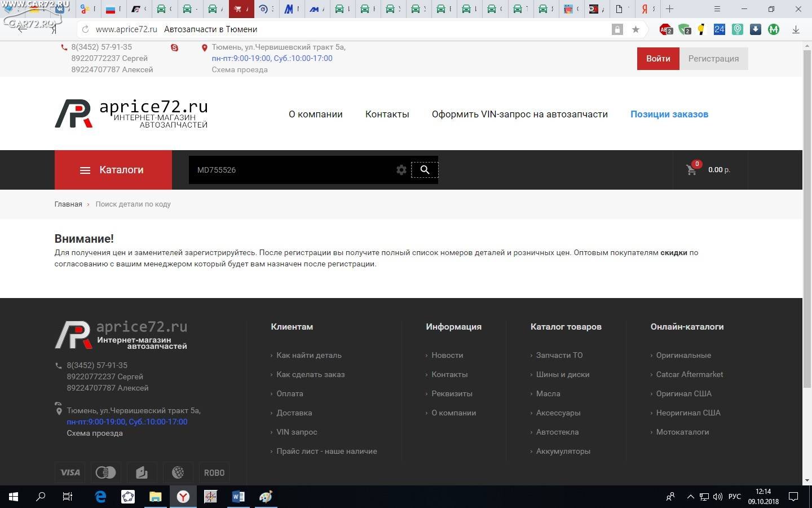Open Оригинальные online catalogs link
This screenshot has width=812, height=508.
point(683,355)
